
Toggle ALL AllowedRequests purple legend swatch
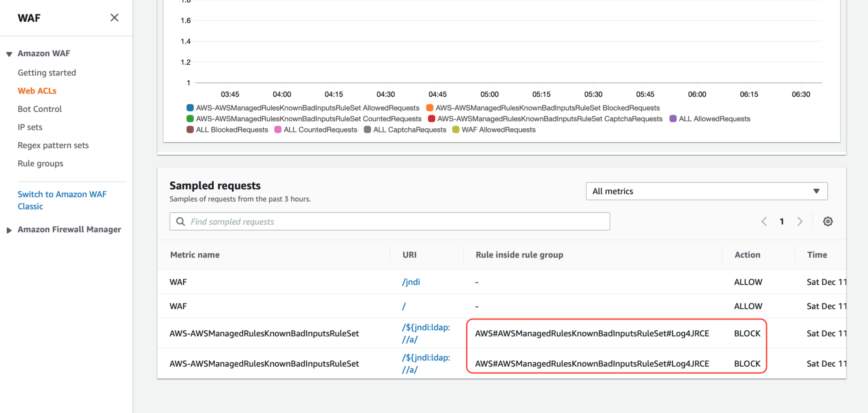click(x=673, y=119)
